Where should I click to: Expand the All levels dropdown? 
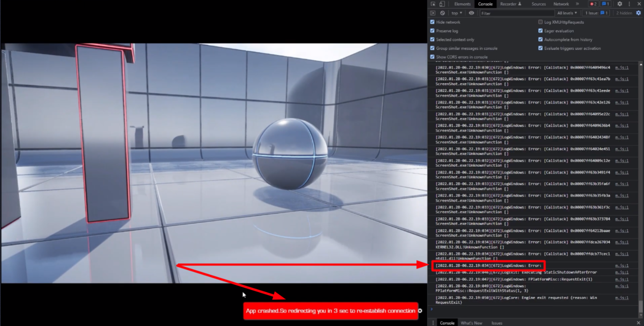567,13
